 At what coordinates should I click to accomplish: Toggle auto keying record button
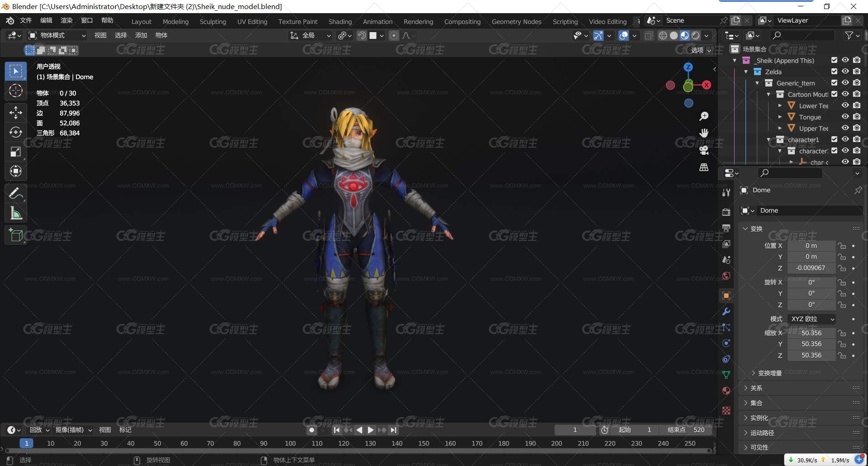[311, 430]
